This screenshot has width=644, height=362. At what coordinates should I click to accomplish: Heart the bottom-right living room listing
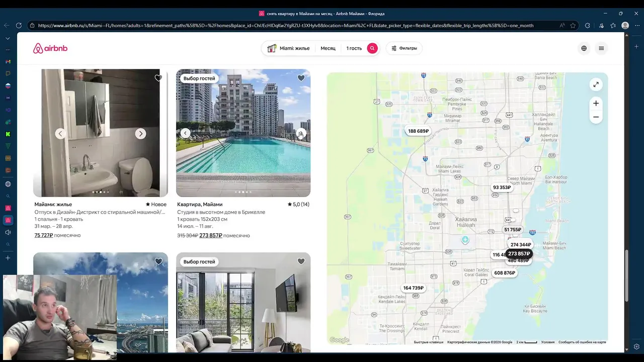pos(301,261)
